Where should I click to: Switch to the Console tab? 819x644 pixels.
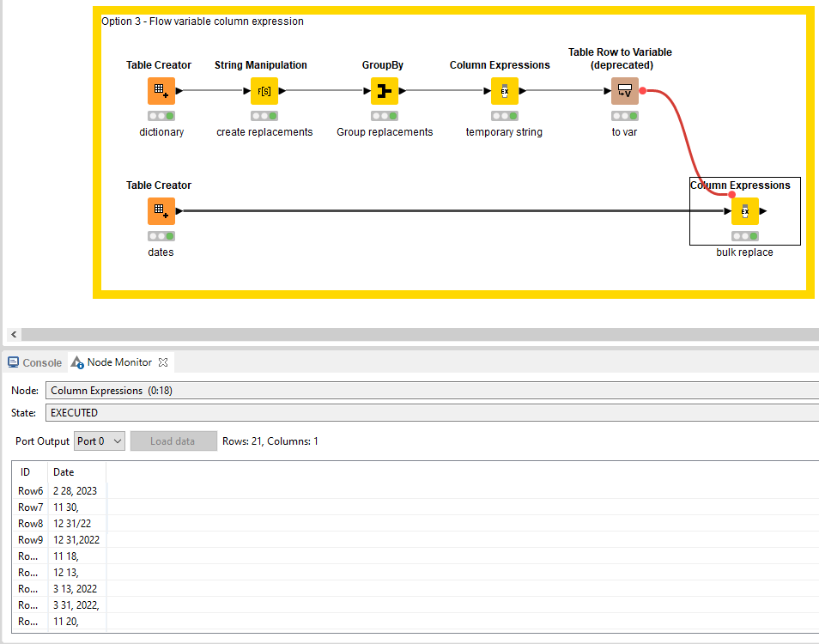(35, 362)
